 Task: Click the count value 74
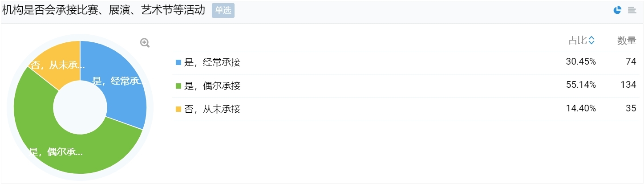pos(631,62)
